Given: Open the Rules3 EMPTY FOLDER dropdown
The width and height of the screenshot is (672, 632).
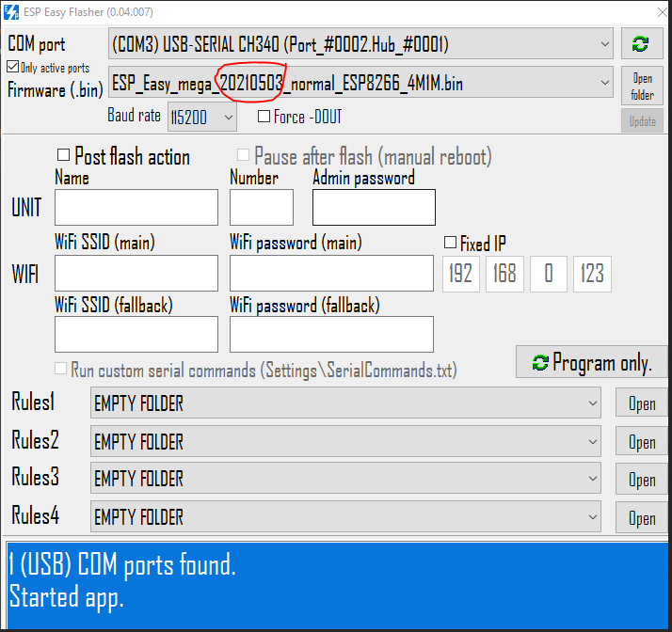Looking at the screenshot, I should [345, 479].
